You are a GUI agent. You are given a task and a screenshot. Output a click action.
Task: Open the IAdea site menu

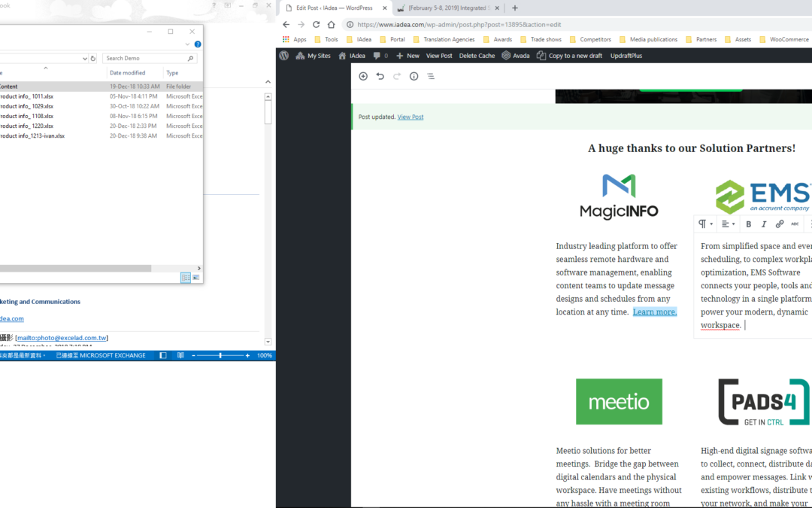click(352, 56)
